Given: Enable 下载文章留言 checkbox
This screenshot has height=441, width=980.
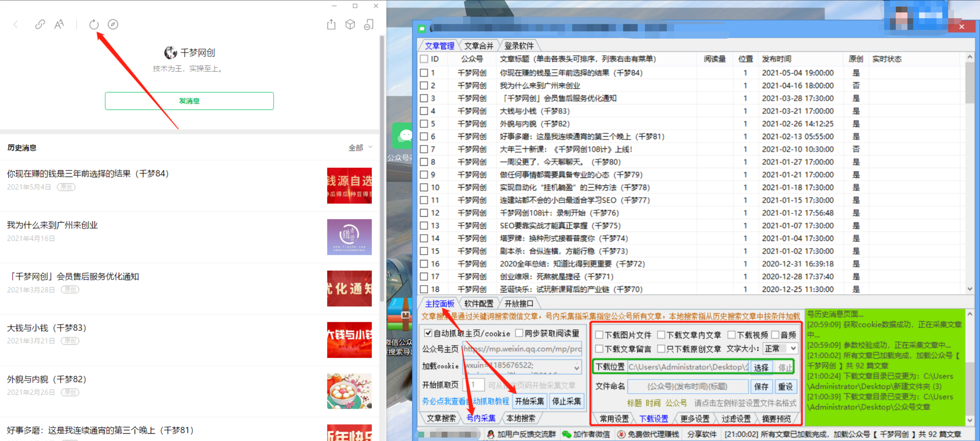Looking at the screenshot, I should tap(599, 349).
